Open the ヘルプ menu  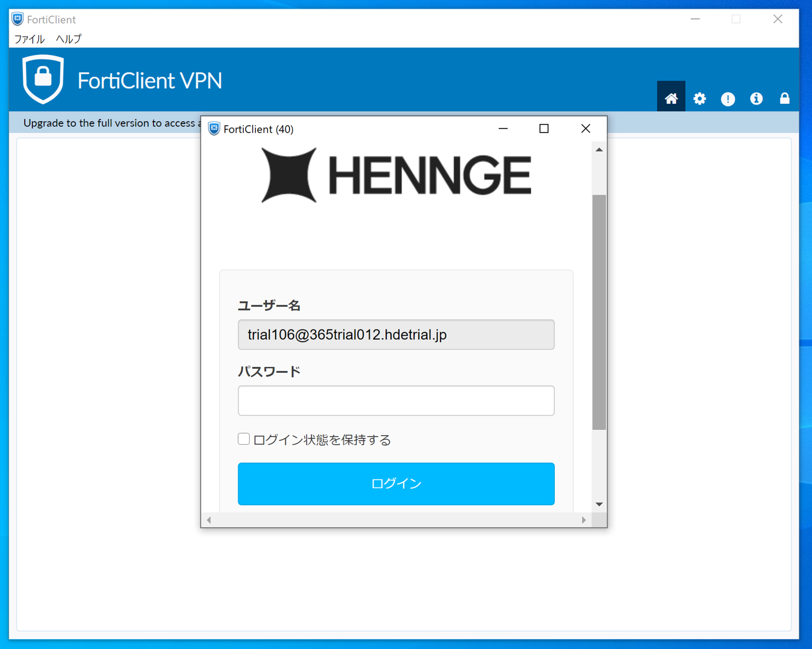pos(69,39)
